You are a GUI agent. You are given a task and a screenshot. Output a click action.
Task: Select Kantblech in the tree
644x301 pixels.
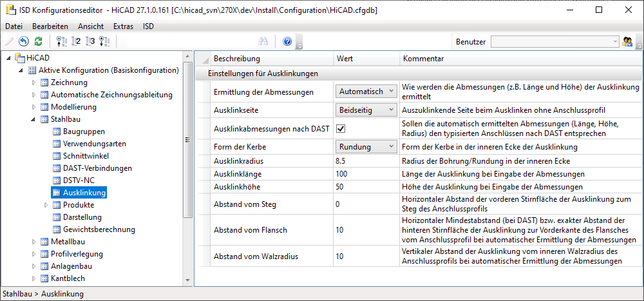point(68,278)
